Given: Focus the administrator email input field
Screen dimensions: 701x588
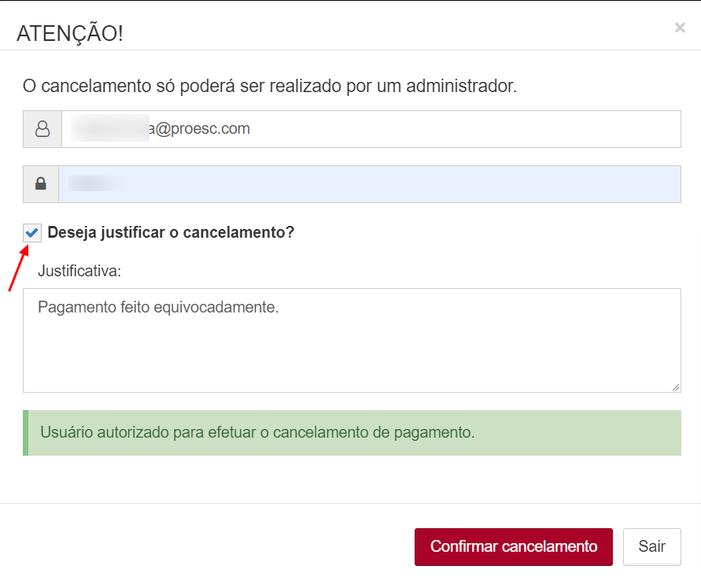Looking at the screenshot, I should 371,129.
